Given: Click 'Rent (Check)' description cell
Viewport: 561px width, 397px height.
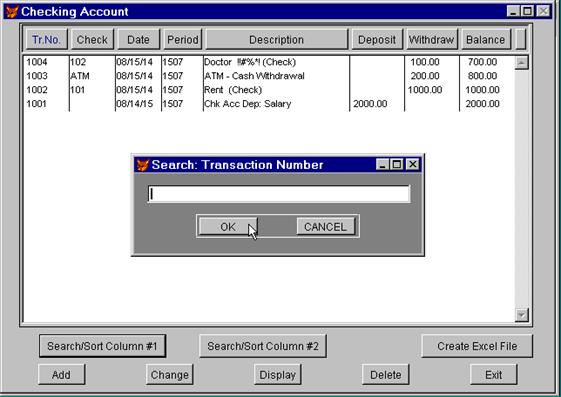Looking at the screenshot, I should click(x=233, y=90).
